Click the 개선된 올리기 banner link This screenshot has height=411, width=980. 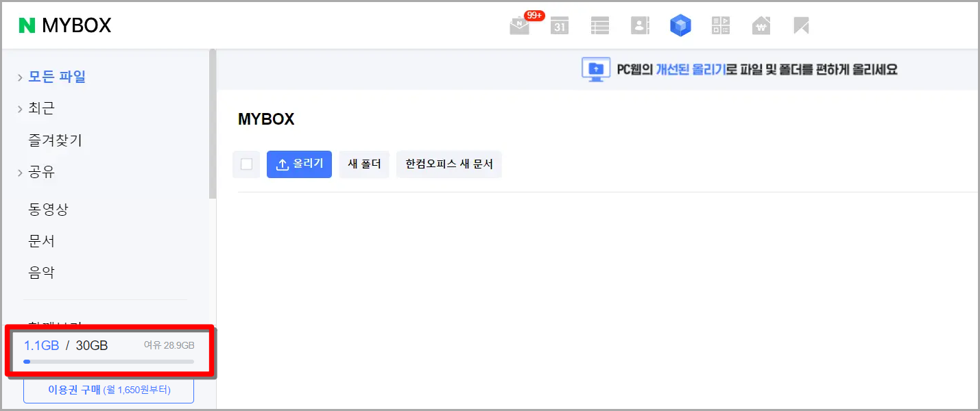(x=691, y=69)
